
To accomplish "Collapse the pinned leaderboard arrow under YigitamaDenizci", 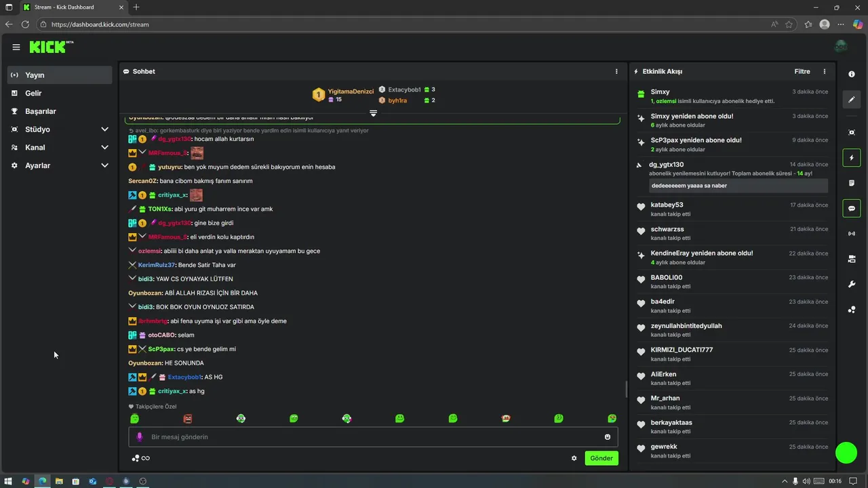I will point(373,113).
